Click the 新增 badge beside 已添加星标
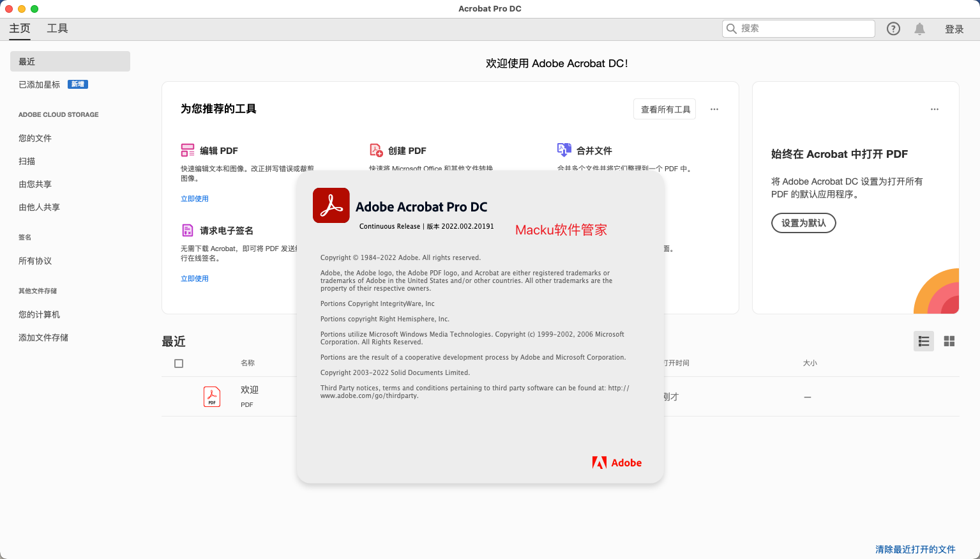Viewport: 980px width, 559px height. pyautogui.click(x=78, y=84)
